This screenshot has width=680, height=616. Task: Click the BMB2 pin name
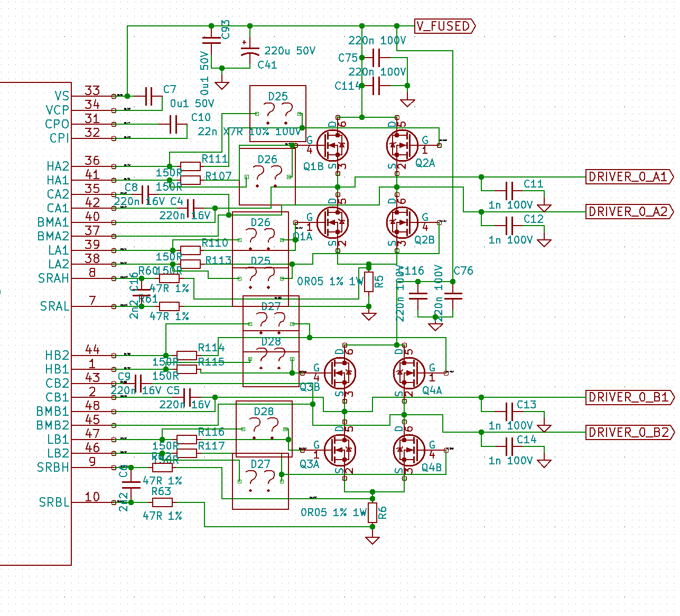point(53,425)
